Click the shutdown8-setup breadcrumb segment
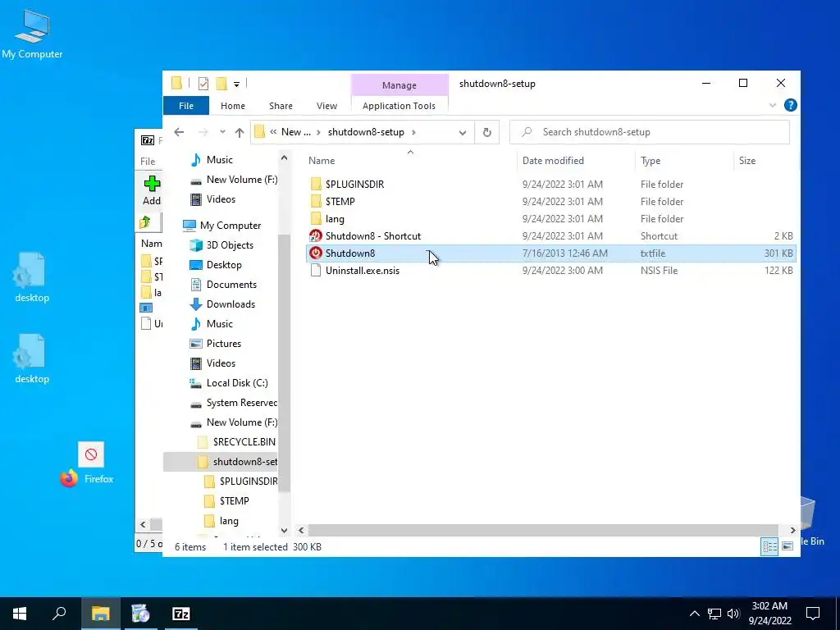Viewport: 840px width, 630px height. tap(366, 132)
